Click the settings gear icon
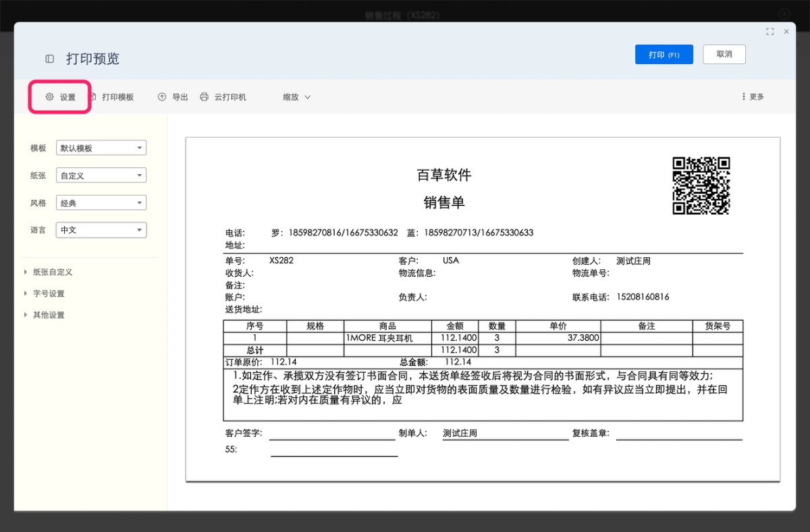The height and width of the screenshot is (532, 810). pyautogui.click(x=49, y=97)
